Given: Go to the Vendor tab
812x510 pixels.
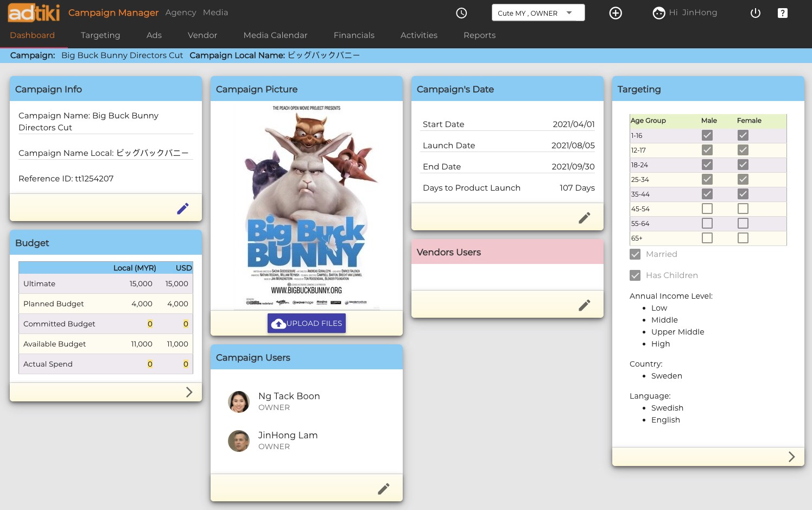Looking at the screenshot, I should pyautogui.click(x=202, y=35).
